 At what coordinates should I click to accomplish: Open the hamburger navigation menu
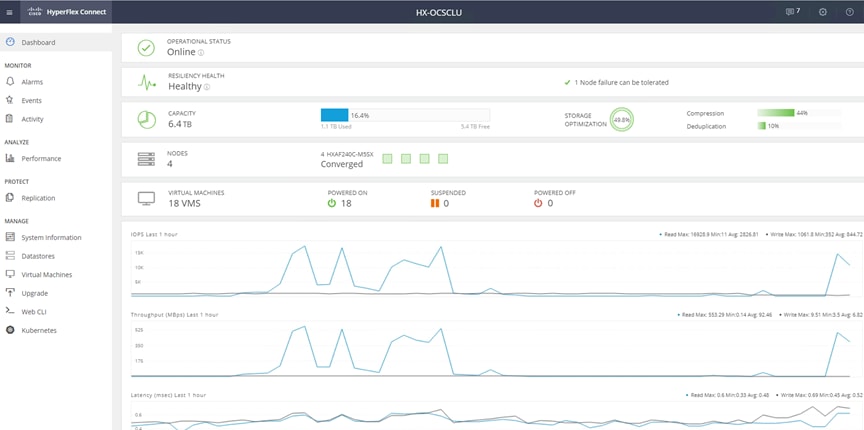(x=9, y=12)
